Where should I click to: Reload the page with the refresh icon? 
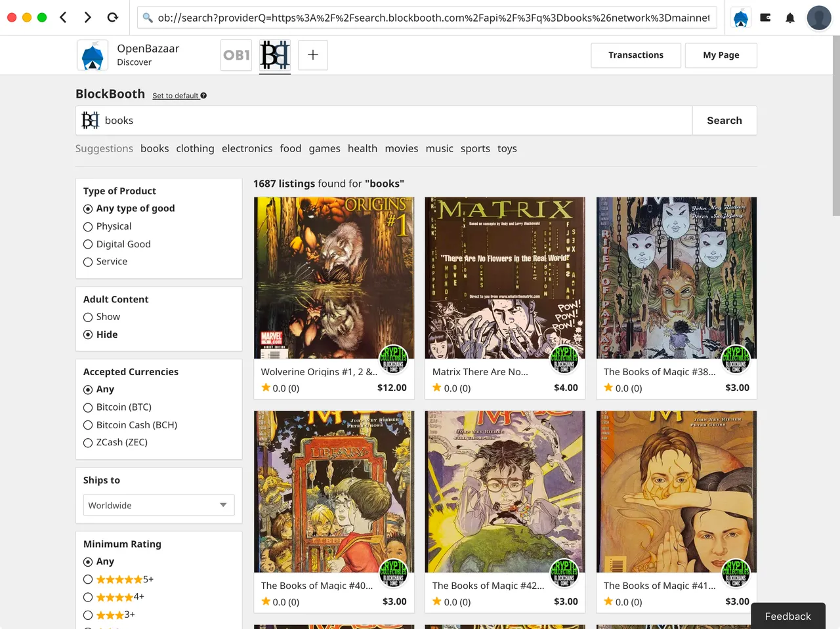tap(112, 18)
